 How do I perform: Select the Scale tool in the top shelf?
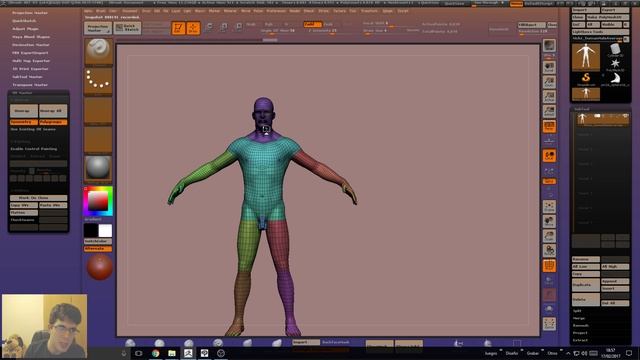click(224, 27)
